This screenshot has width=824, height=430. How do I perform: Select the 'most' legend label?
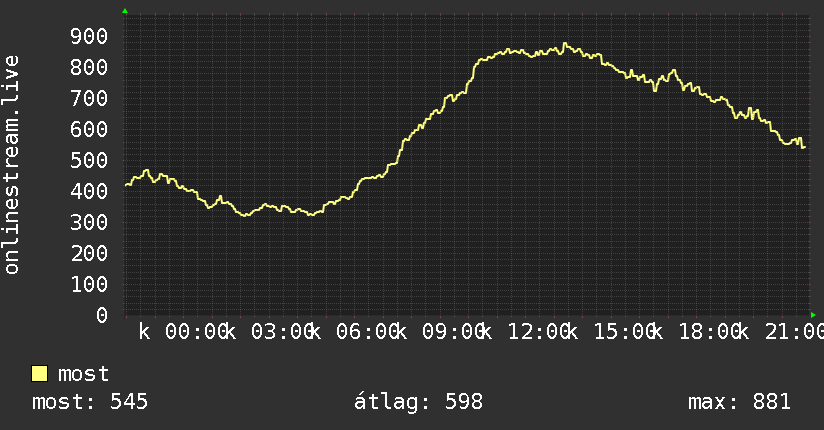coord(83,374)
